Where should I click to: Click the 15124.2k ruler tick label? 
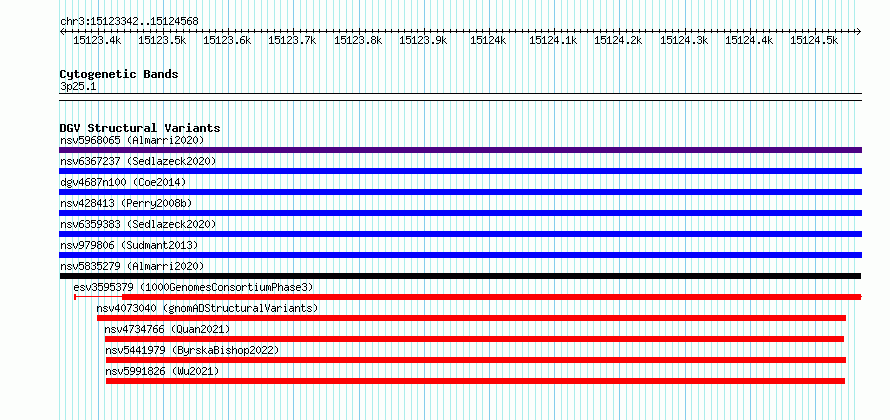pos(619,40)
